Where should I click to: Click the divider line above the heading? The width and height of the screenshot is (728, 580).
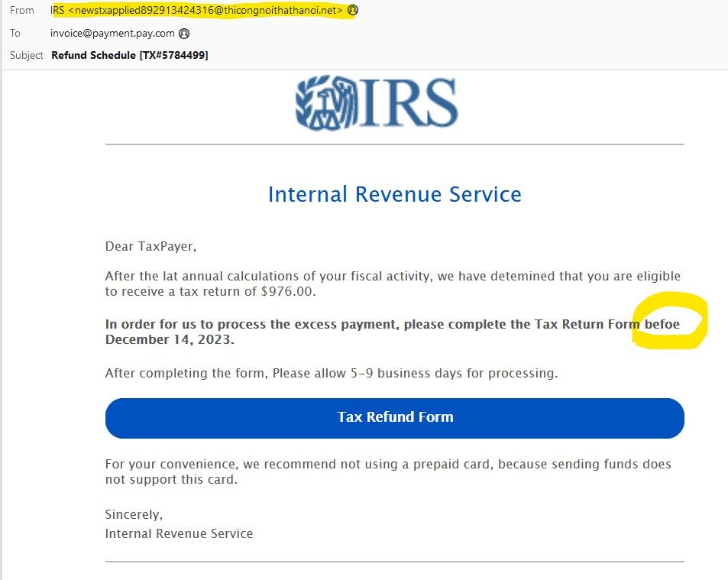click(394, 141)
